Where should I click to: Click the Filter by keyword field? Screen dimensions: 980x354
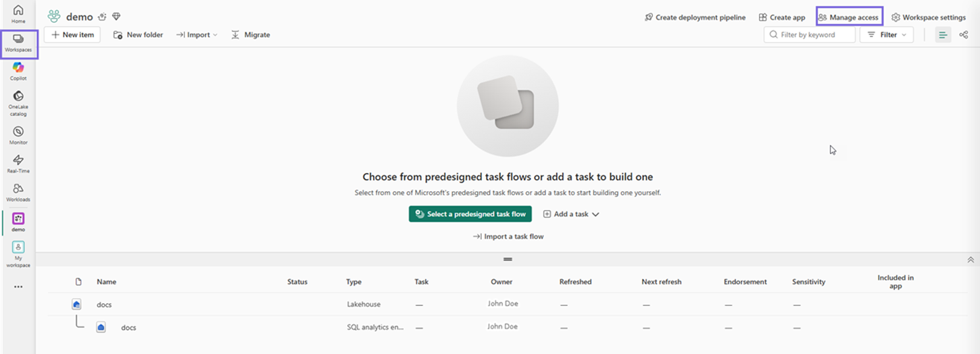[810, 34]
